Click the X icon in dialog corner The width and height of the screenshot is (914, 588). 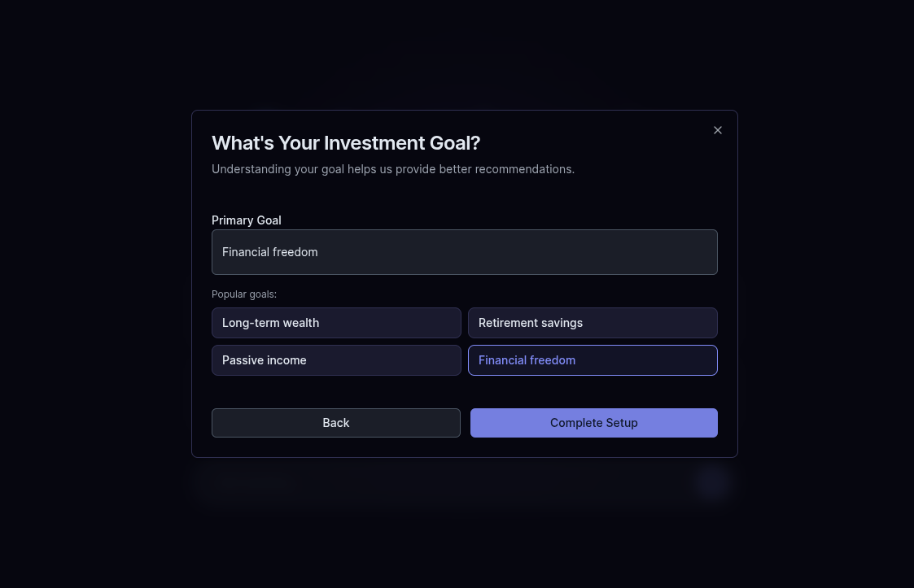[717, 130]
